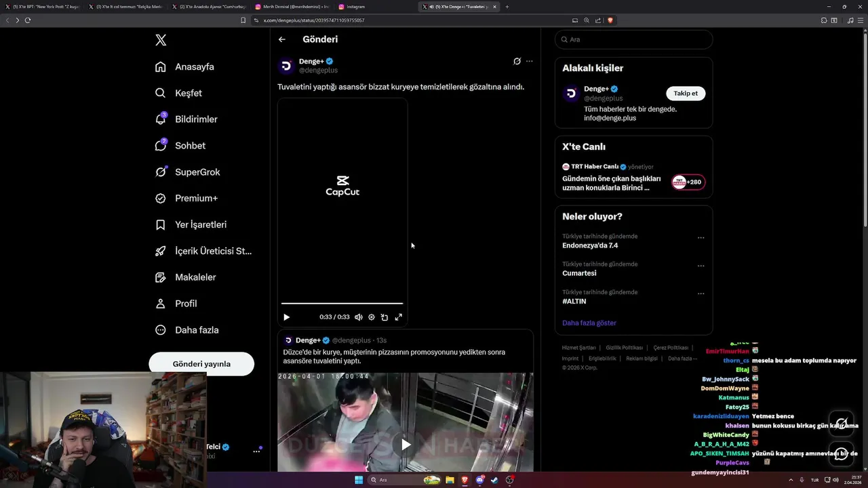Viewport: 868px width, 488px height.
Task: Click Daha fazla göster link
Action: point(589,323)
